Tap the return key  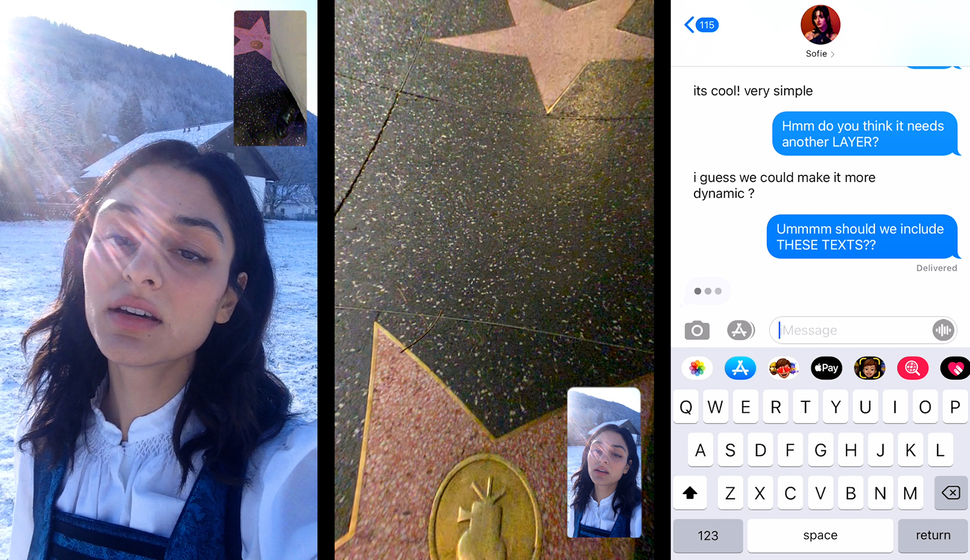932,536
